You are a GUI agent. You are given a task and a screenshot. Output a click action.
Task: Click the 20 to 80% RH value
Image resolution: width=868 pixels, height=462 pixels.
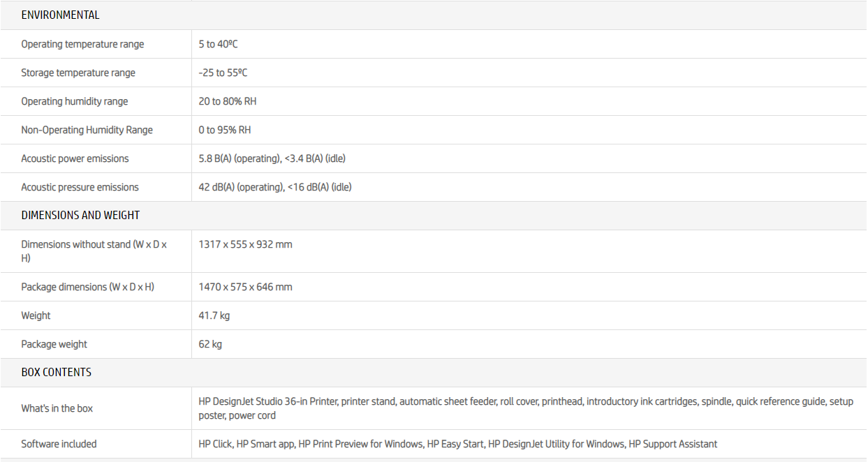[x=227, y=101]
